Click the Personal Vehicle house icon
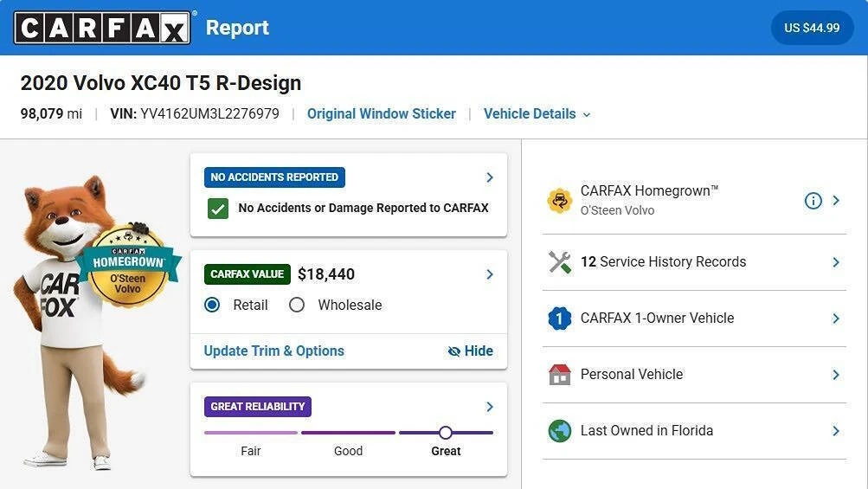868x489 pixels. 560,375
